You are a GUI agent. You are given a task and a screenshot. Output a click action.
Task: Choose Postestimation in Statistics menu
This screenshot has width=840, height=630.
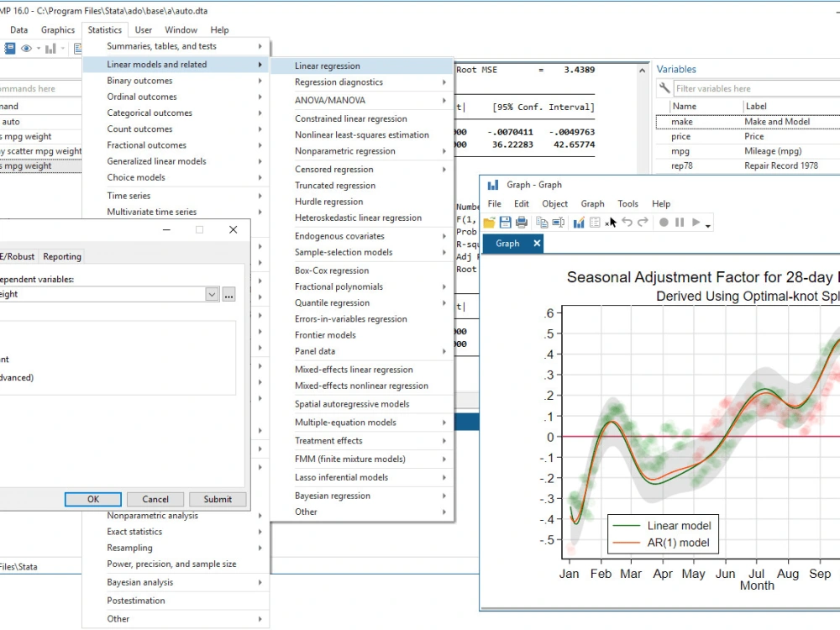(176, 601)
